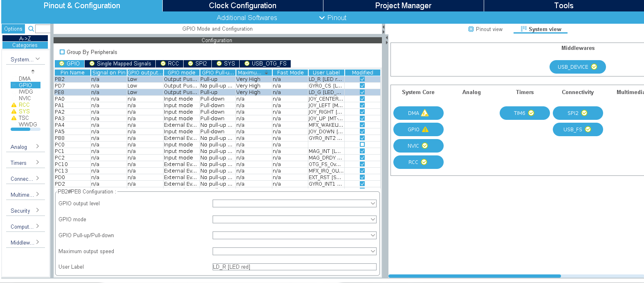Click the System view grid icon
Viewport: 644px width, 283px height.
tap(523, 29)
